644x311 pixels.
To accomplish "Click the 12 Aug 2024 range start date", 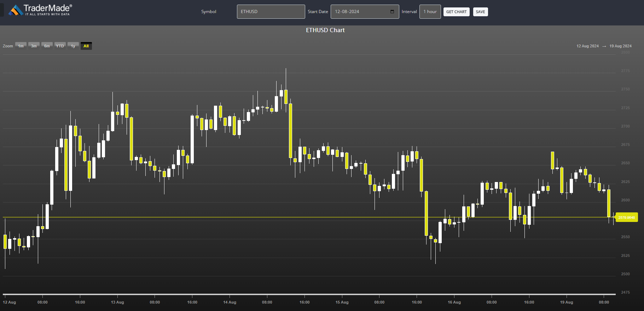I will pos(587,46).
